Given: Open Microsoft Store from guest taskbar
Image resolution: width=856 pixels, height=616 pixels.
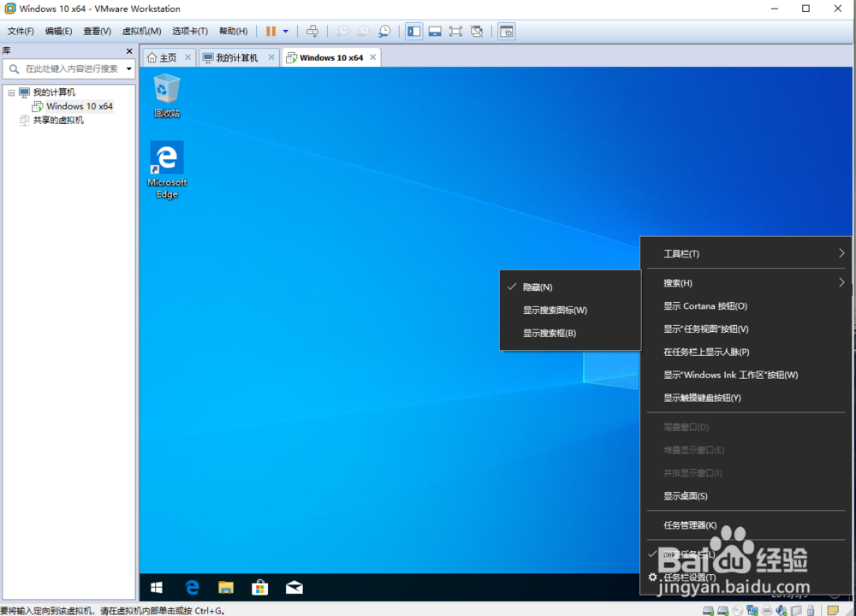Looking at the screenshot, I should click(260, 587).
